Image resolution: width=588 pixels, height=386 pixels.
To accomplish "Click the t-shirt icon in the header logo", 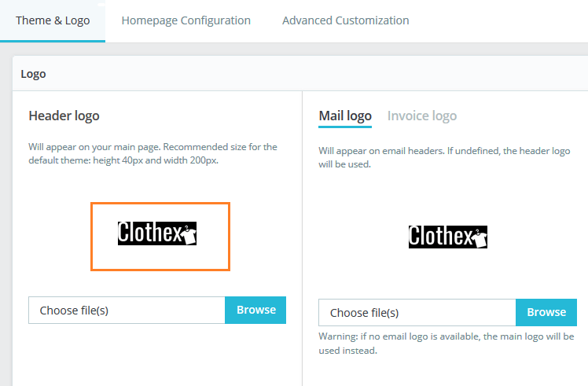I will pyautogui.click(x=188, y=234).
